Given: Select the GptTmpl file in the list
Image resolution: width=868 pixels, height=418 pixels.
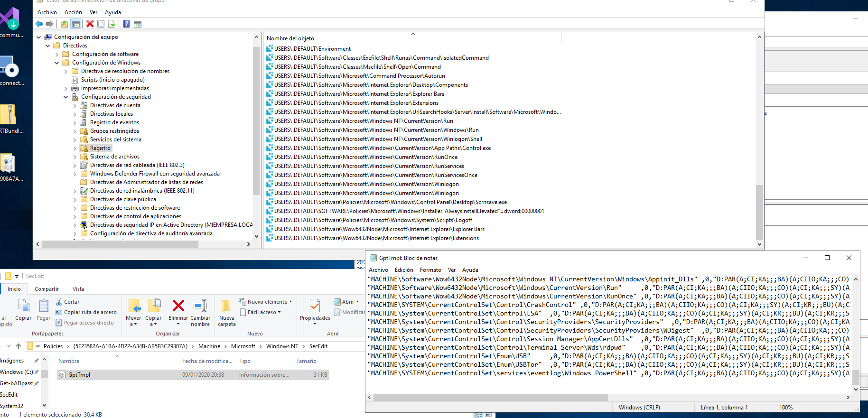Looking at the screenshot, I should tap(79, 375).
